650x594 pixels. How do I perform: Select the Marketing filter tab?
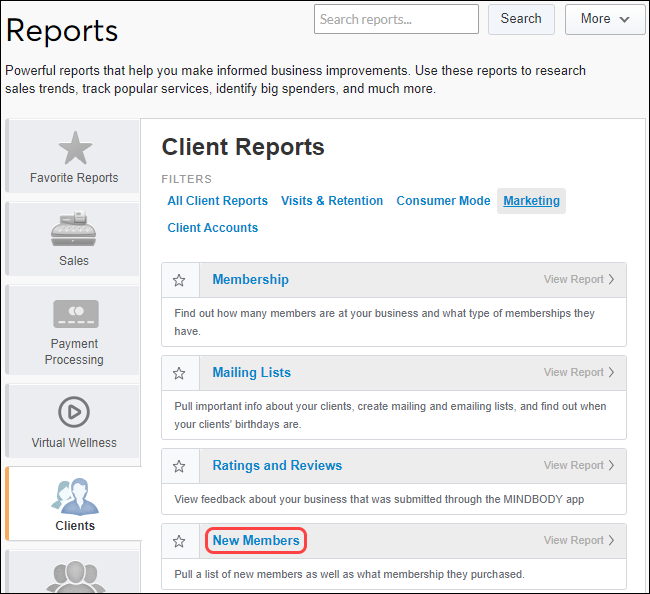[531, 201]
